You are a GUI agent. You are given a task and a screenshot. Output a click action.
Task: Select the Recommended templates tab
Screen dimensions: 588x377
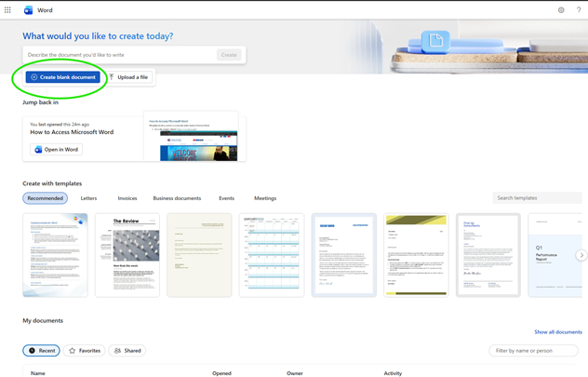pyautogui.click(x=45, y=198)
